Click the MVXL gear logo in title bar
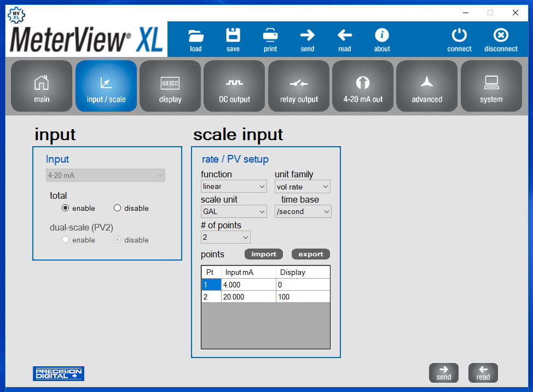The height and width of the screenshot is (392, 533). click(16, 15)
